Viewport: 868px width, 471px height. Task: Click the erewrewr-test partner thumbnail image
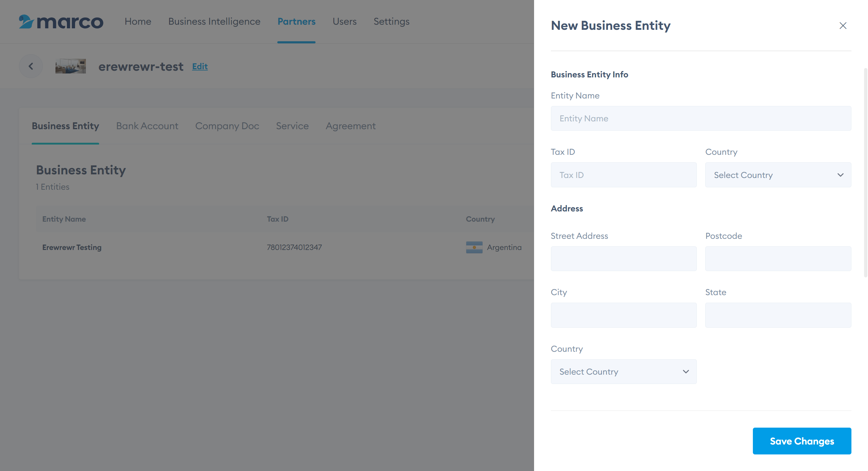pos(71,66)
